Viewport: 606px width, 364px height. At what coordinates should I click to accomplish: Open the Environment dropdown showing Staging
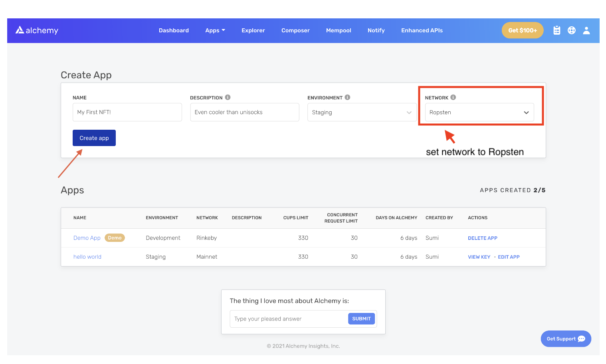click(362, 113)
